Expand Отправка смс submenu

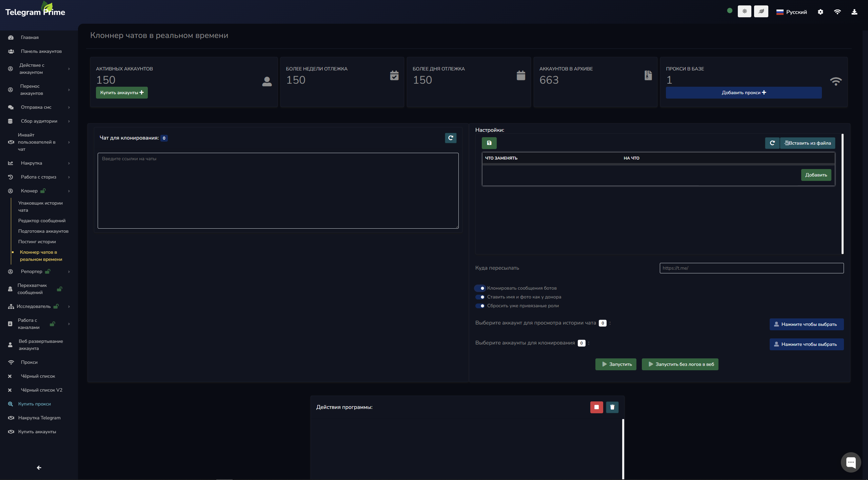pos(39,107)
